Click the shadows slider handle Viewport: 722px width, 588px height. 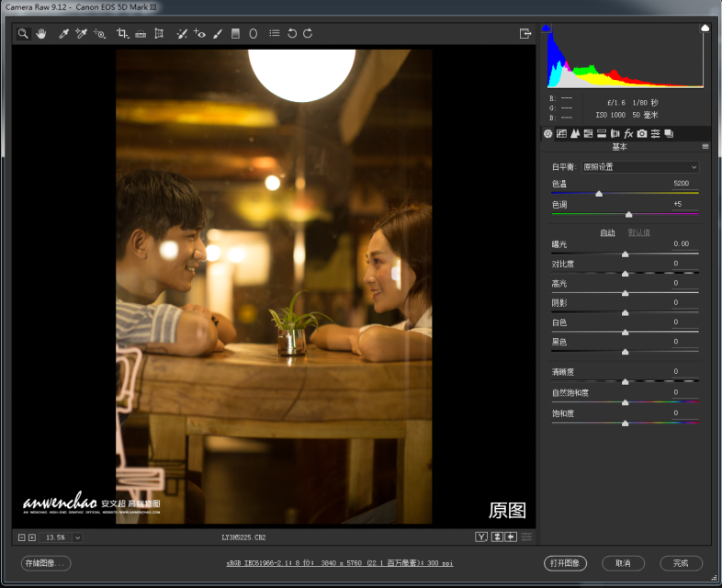(x=625, y=312)
